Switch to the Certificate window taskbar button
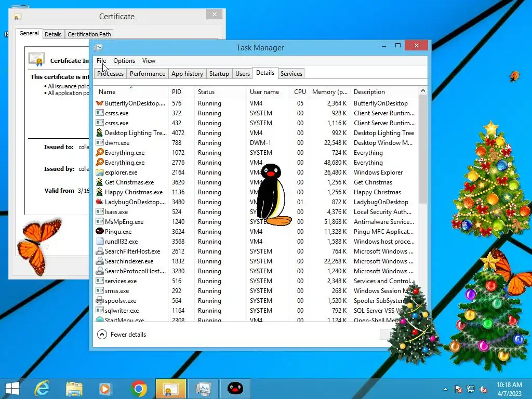Image resolution: width=532 pixels, height=399 pixels. coord(170,389)
